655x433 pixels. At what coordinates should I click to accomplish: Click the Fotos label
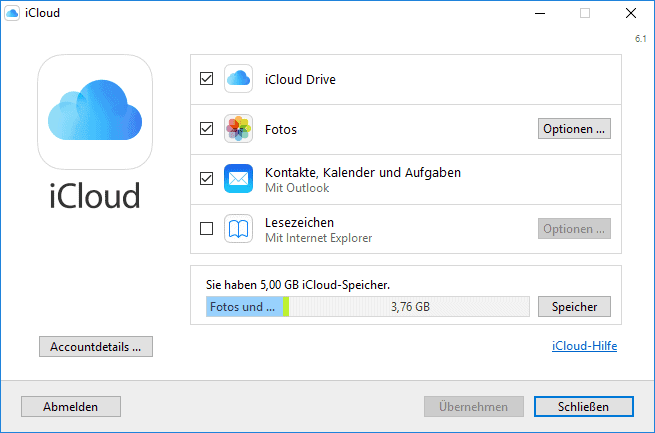(x=281, y=129)
